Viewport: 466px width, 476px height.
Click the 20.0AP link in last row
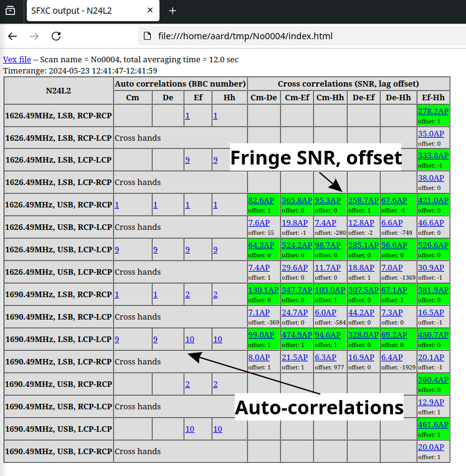(x=430, y=447)
